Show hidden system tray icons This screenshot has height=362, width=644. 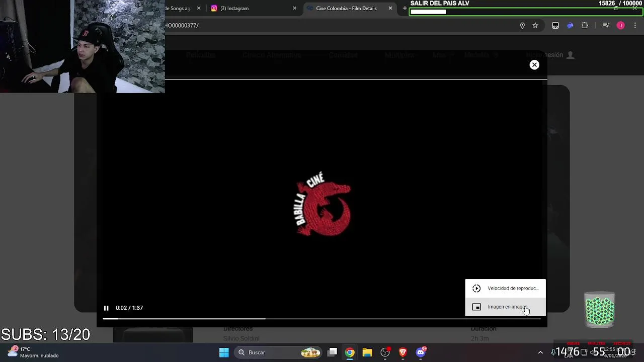[540, 352]
